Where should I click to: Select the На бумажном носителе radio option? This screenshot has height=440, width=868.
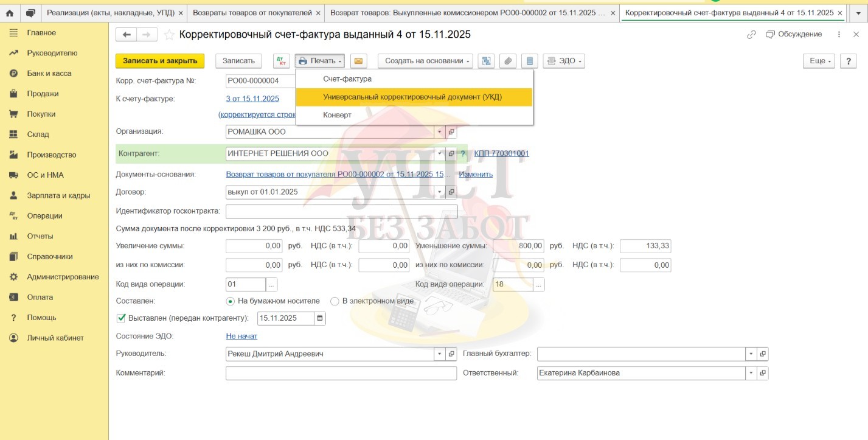[230, 301]
